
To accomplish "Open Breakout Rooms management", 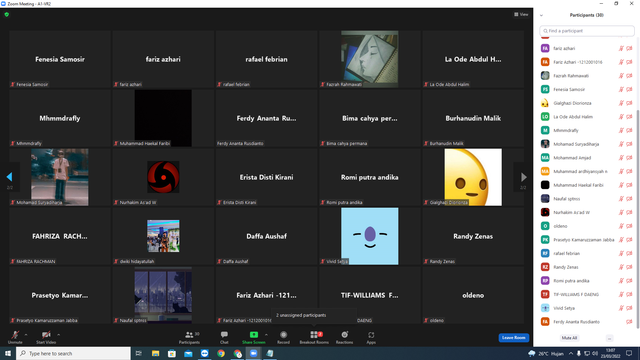I will pos(314,337).
